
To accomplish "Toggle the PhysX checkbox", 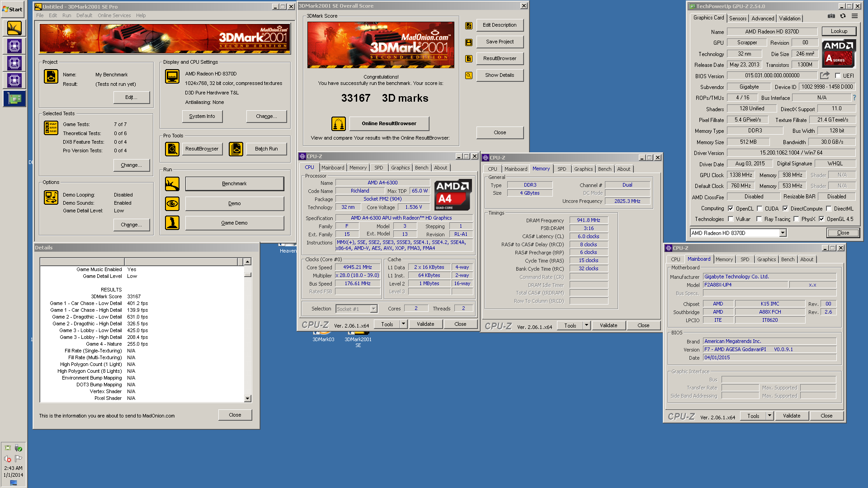I will (796, 219).
